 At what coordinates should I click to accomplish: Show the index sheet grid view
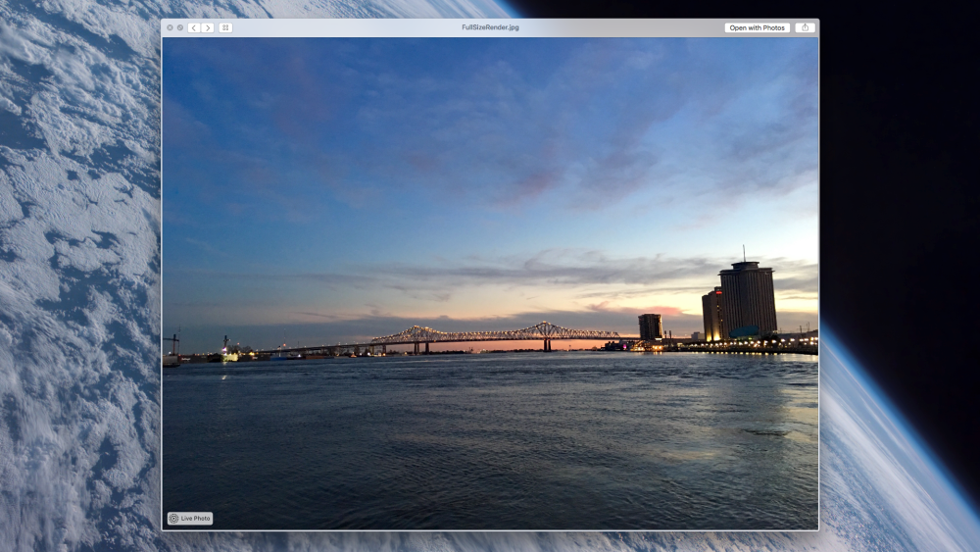pyautogui.click(x=225, y=27)
